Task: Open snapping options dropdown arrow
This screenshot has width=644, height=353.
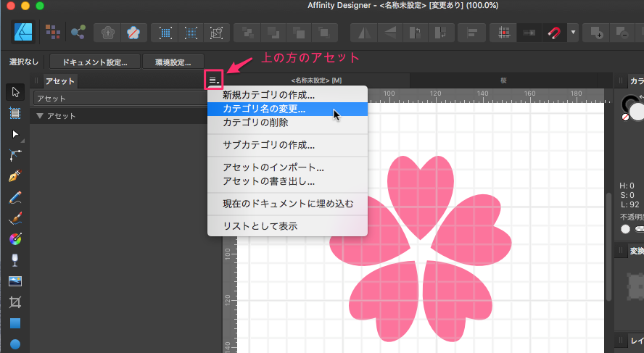Action: pos(574,33)
